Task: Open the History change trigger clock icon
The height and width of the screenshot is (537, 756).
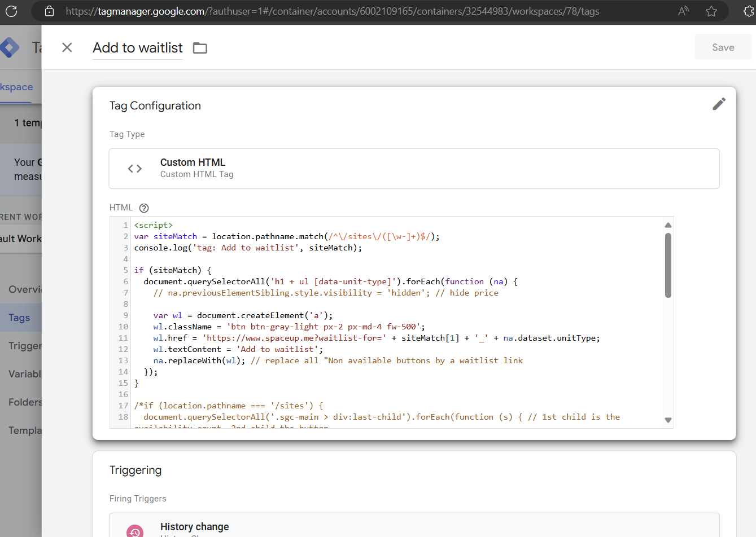Action: (x=135, y=531)
